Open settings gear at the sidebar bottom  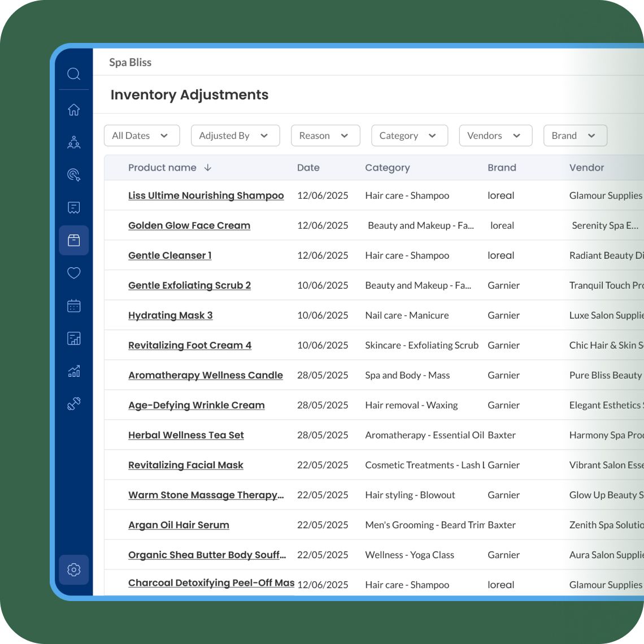[73, 569]
